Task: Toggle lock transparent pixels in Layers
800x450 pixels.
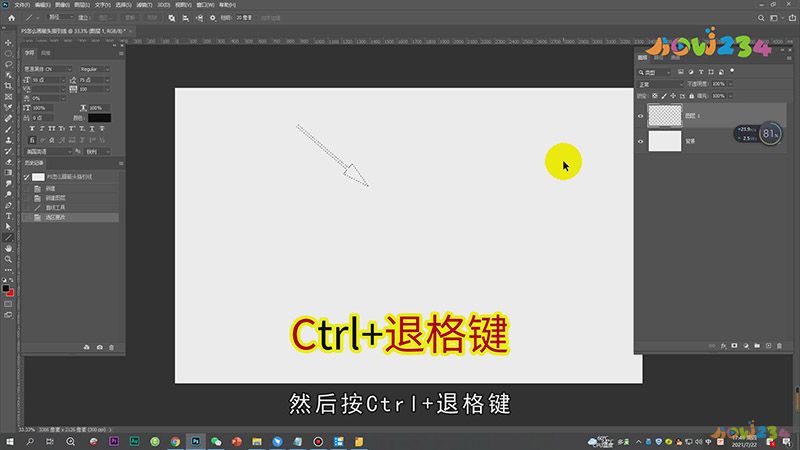Action: (x=655, y=96)
